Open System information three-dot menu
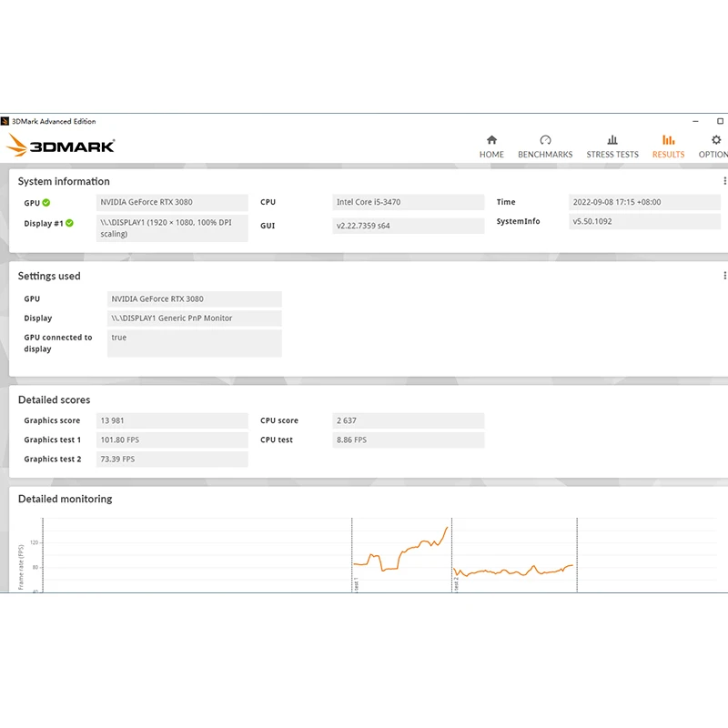This screenshot has width=728, height=728. pos(724,181)
